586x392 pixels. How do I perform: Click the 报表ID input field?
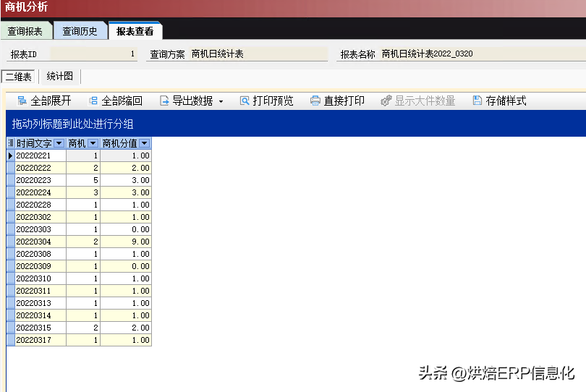pos(94,54)
